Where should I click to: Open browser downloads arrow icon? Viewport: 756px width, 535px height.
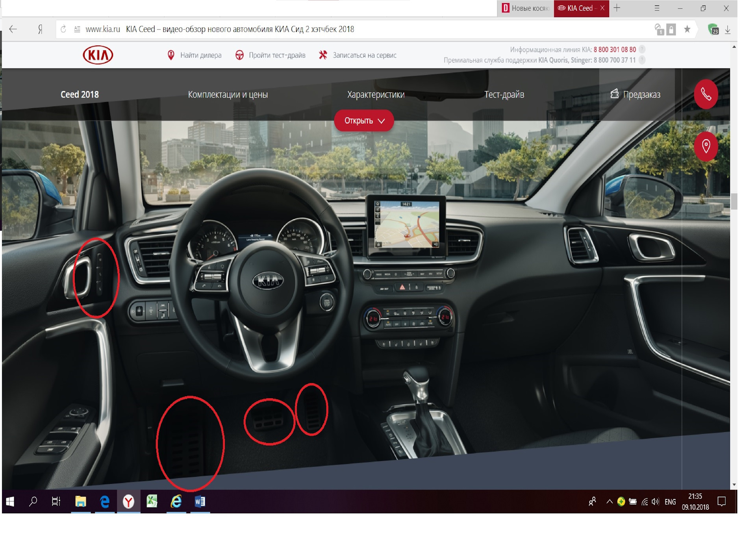[728, 30]
